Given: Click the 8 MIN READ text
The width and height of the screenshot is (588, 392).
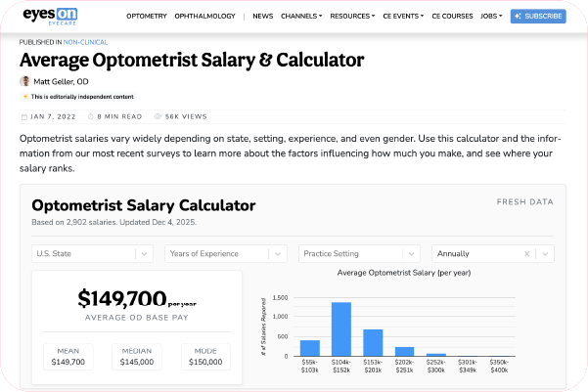Looking at the screenshot, I should click(x=119, y=116).
